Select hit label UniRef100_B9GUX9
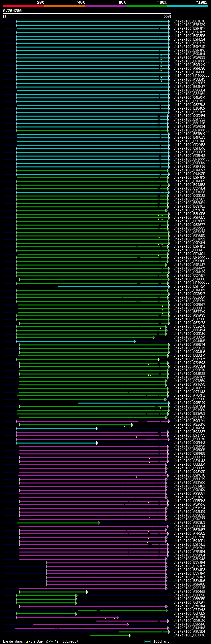The height and width of the screenshot is (644, 211). click(x=189, y=65)
